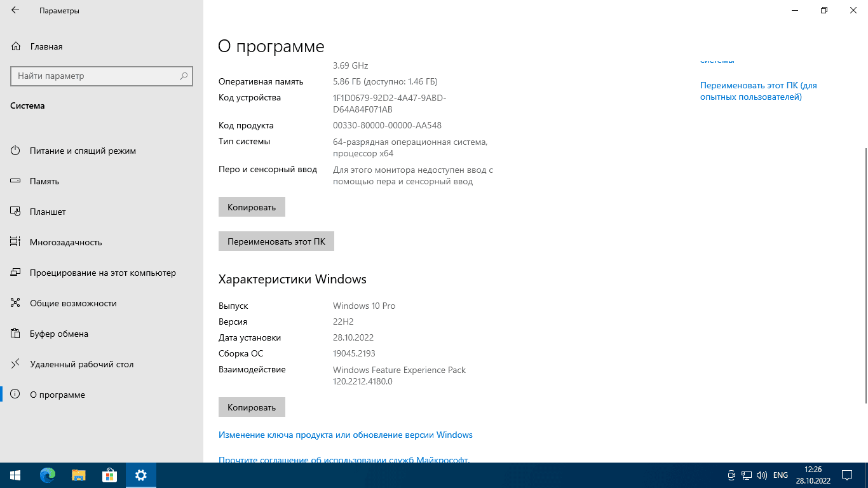The height and width of the screenshot is (488, 868).
Task: Open Память settings page
Action: tap(102, 181)
